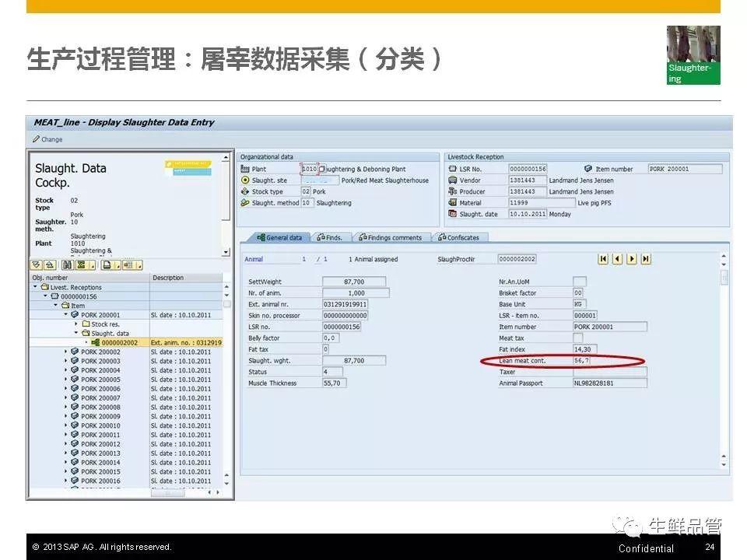Jump to last animal record arrow
747x560 pixels.
pyautogui.click(x=645, y=259)
